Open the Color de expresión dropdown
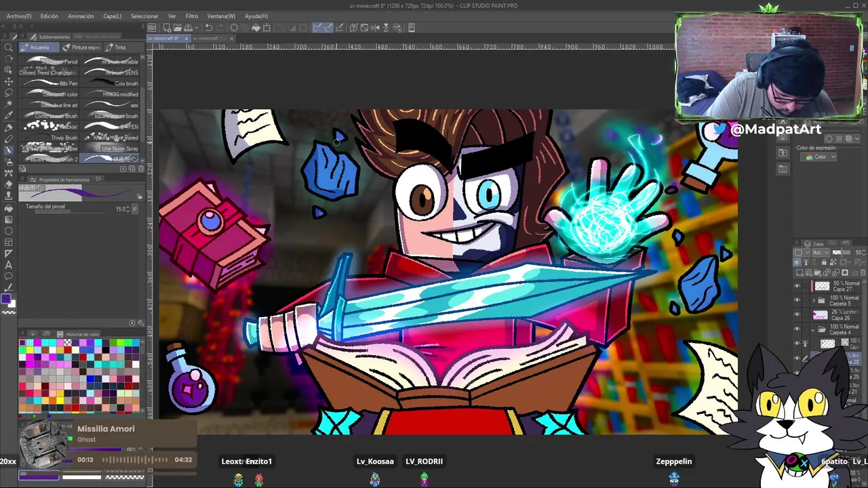Screen dimensions: 868x488 (x=818, y=157)
